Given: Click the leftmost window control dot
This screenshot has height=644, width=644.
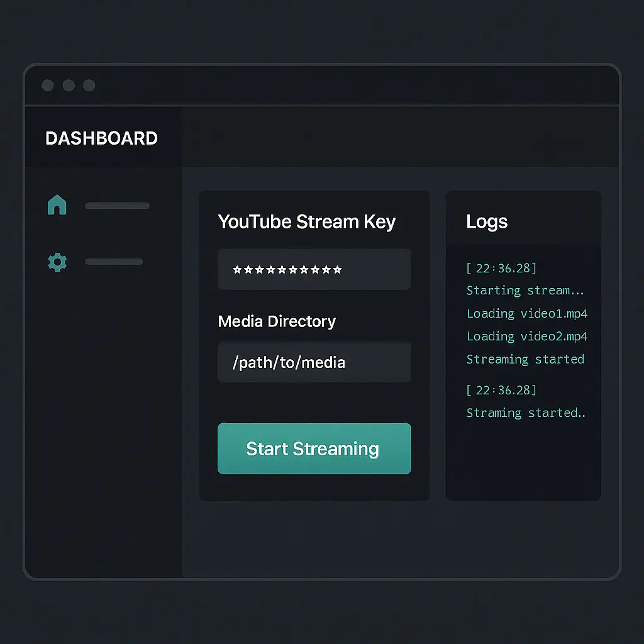Looking at the screenshot, I should click(48, 86).
